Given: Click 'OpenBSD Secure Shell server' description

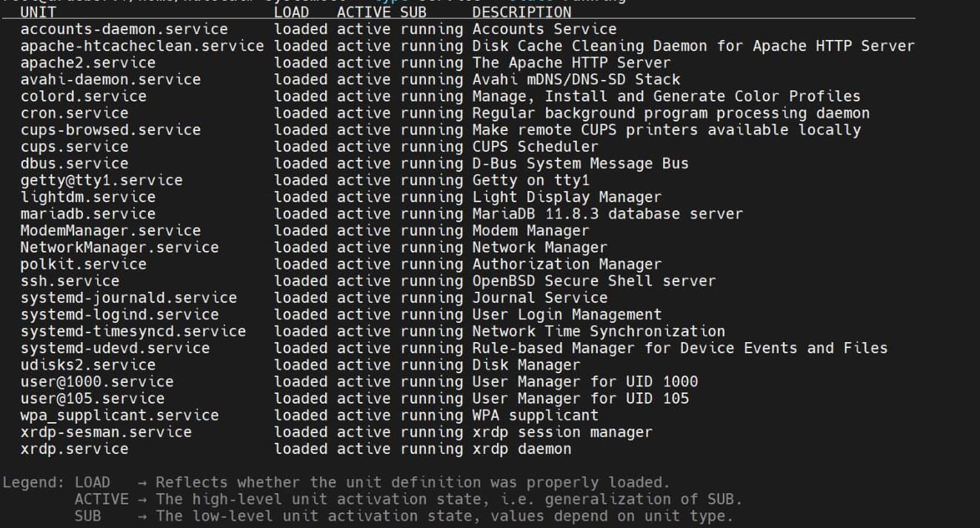Looking at the screenshot, I should point(594,281).
